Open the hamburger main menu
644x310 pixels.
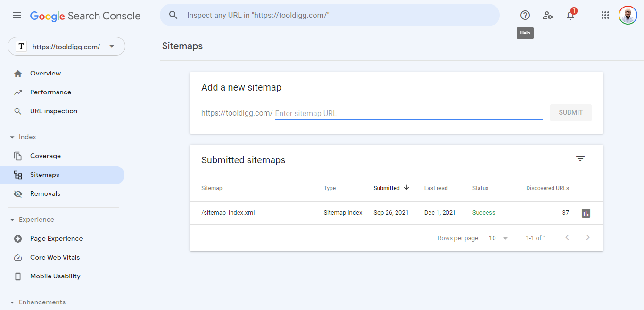[x=17, y=16]
